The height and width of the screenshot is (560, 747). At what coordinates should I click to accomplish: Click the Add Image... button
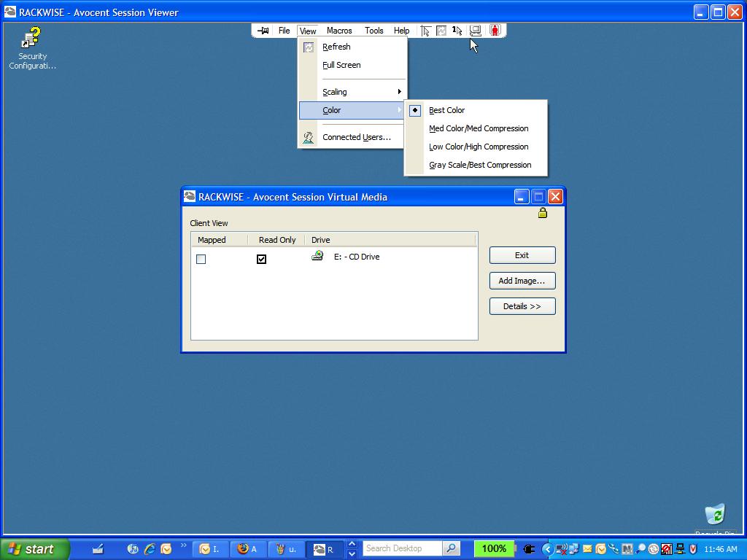coord(522,281)
